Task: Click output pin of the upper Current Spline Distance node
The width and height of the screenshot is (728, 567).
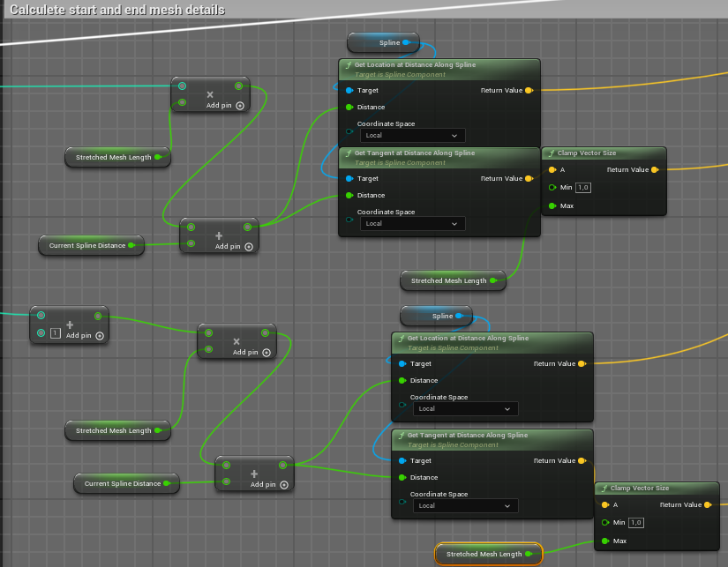Action: [x=131, y=245]
